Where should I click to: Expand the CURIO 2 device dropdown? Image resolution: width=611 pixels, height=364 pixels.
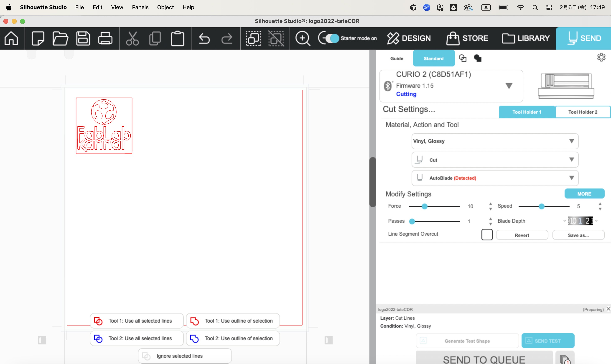tap(509, 86)
